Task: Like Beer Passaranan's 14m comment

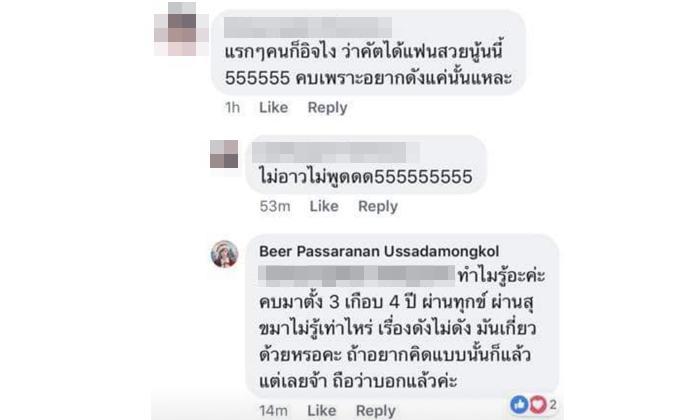Action: pos(321,410)
